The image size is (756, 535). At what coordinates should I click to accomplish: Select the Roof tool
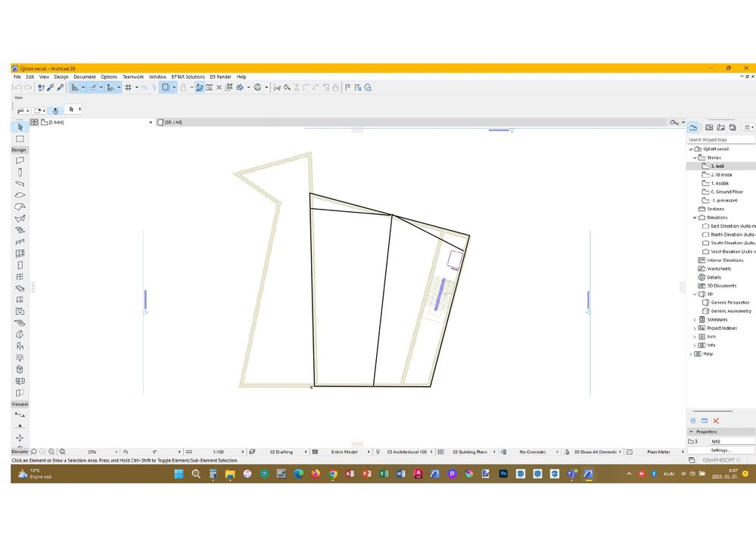point(19,206)
